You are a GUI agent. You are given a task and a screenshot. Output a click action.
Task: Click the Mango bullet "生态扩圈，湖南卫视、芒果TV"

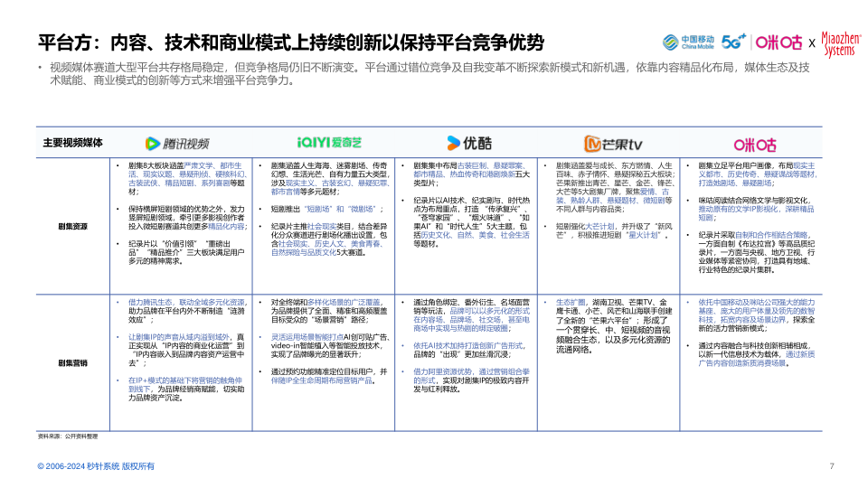point(615,326)
